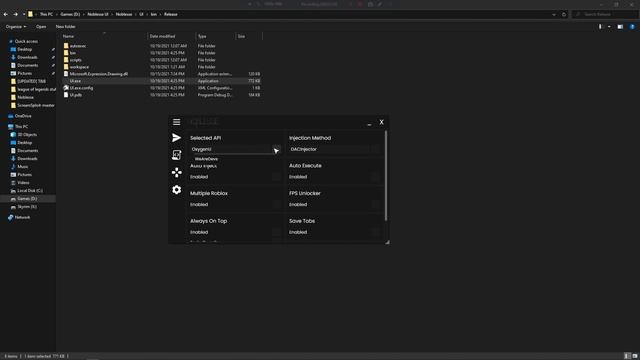The width and height of the screenshot is (640, 360).
Task: Choose WeAreDevs from the API dropdown list
Action: [x=207, y=159]
